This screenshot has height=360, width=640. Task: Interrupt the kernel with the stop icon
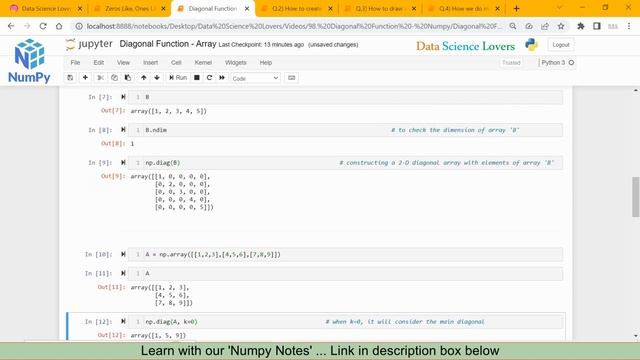pyautogui.click(x=197, y=78)
